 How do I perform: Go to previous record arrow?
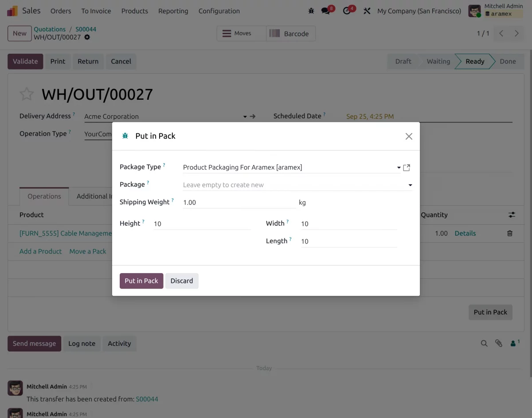(501, 33)
